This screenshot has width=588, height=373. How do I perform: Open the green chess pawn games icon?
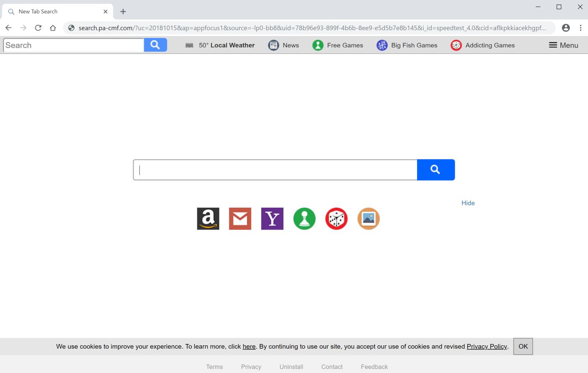click(304, 219)
